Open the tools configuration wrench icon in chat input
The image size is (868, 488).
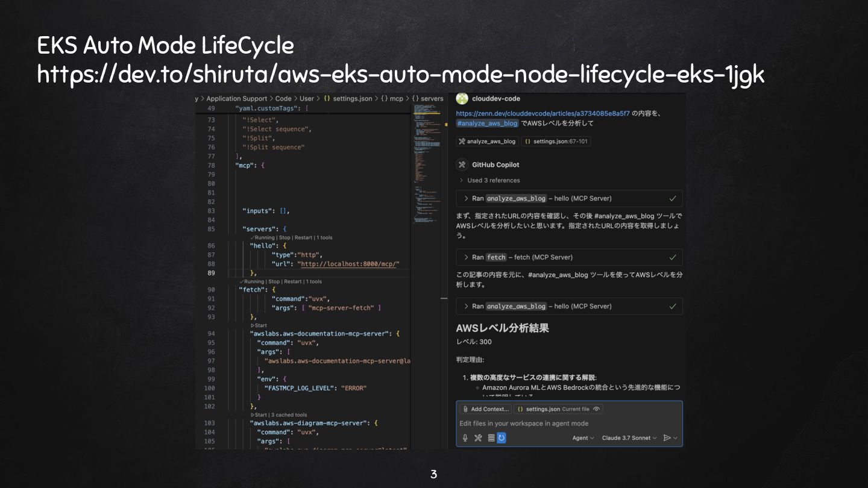tap(478, 438)
